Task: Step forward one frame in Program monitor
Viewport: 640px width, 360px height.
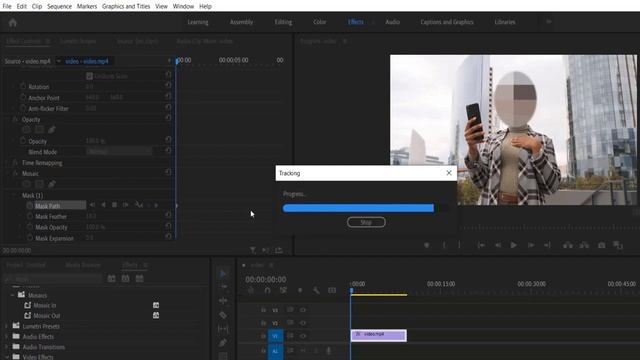Action: 531,245
